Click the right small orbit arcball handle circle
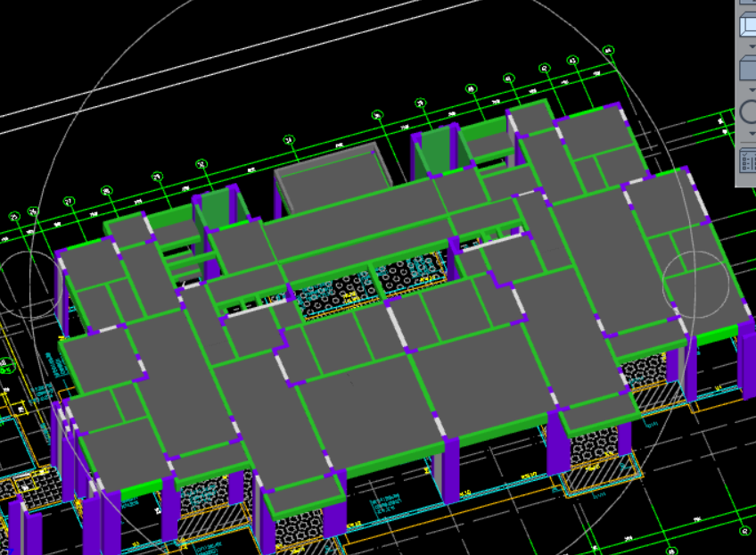Image resolution: width=756 pixels, height=555 pixels. tap(695, 285)
